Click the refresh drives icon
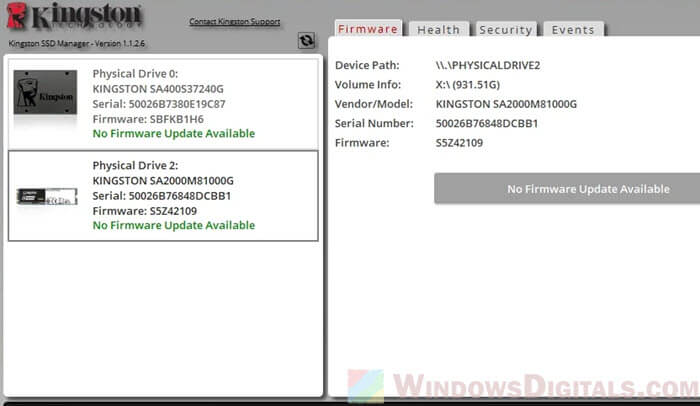The image size is (700, 406). (x=306, y=41)
